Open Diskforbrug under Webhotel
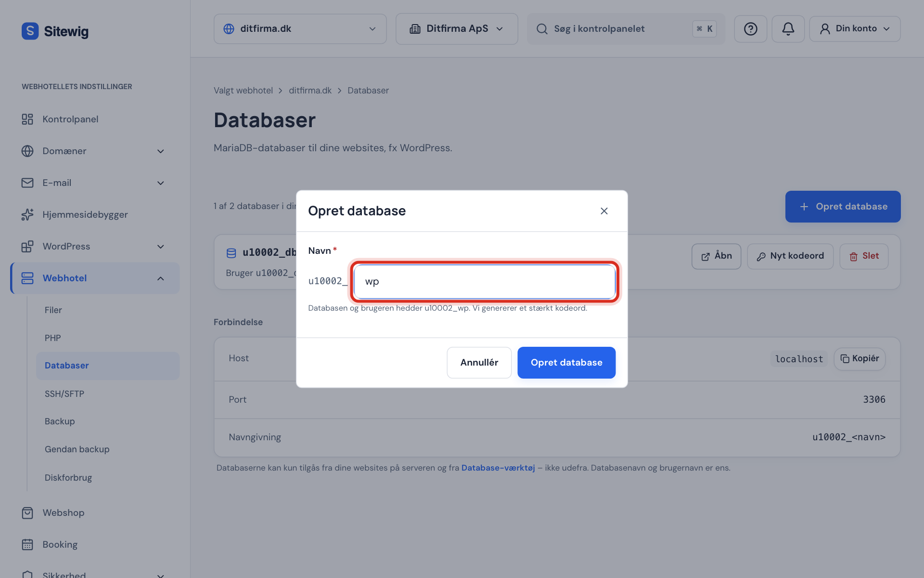The width and height of the screenshot is (924, 578). pyautogui.click(x=108, y=477)
